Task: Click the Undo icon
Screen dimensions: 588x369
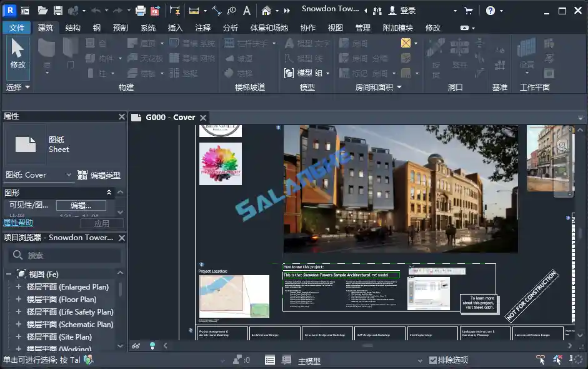Action: 96,10
